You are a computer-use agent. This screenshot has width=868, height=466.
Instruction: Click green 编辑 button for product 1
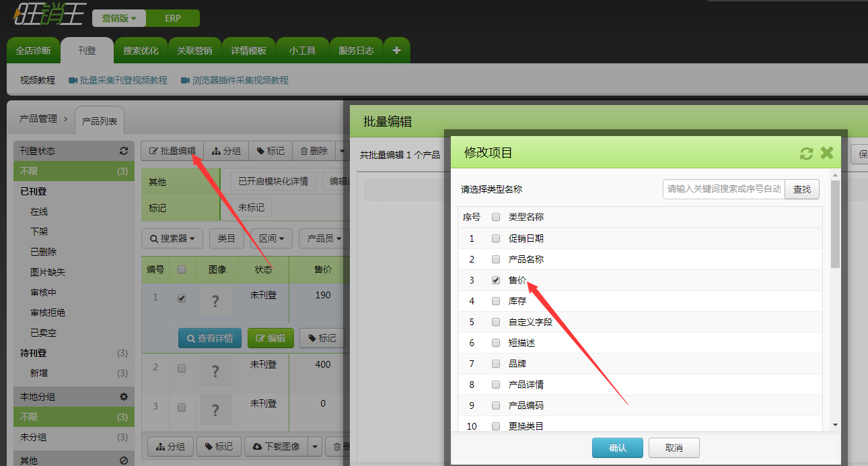(270, 338)
